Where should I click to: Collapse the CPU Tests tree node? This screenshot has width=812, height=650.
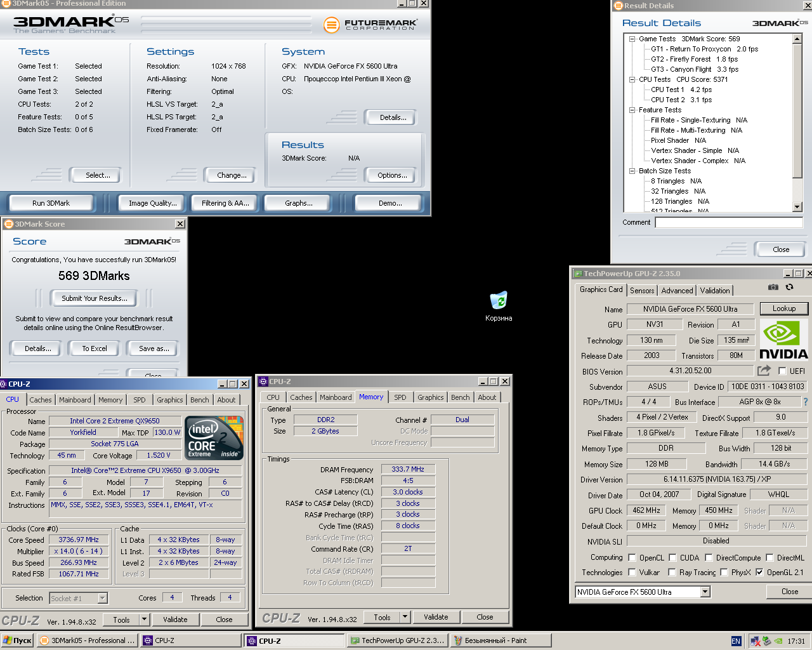tap(632, 79)
